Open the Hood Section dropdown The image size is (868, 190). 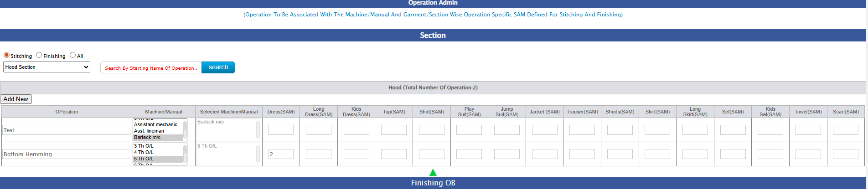tap(46, 67)
